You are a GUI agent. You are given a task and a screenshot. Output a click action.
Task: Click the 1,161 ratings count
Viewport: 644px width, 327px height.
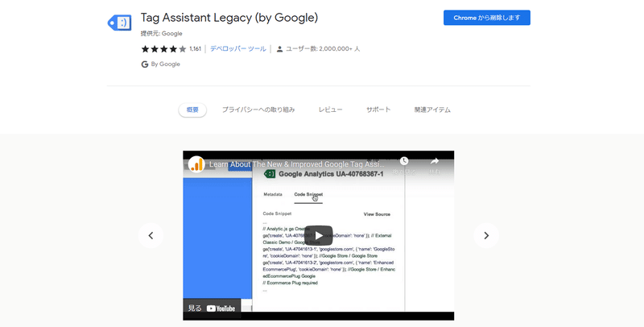coord(195,49)
